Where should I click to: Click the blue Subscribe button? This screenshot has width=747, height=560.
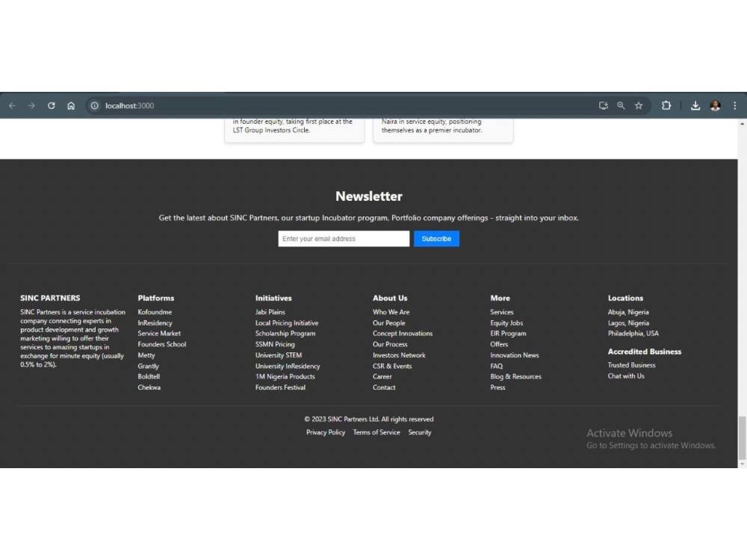pos(436,239)
